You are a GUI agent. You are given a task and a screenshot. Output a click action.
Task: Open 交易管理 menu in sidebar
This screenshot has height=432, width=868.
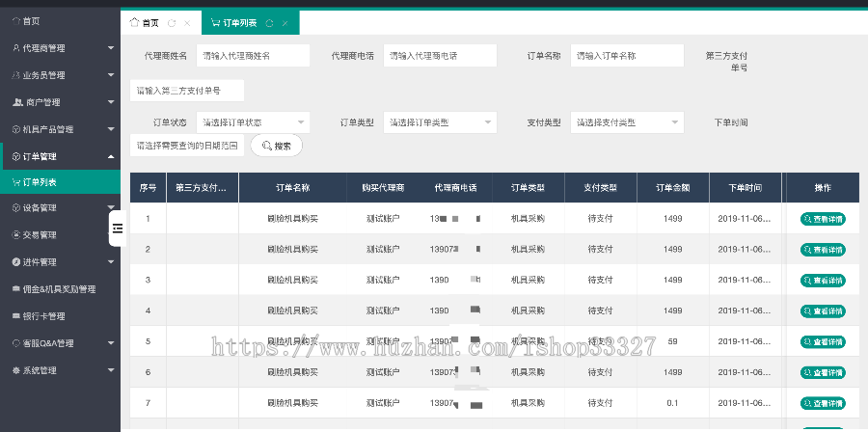click(x=61, y=235)
